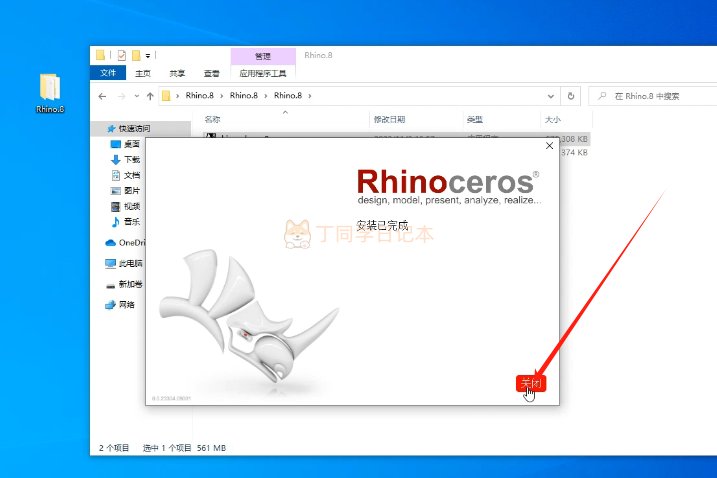Click the quick access new folder icon
The height and width of the screenshot is (478, 717).
tap(136, 55)
